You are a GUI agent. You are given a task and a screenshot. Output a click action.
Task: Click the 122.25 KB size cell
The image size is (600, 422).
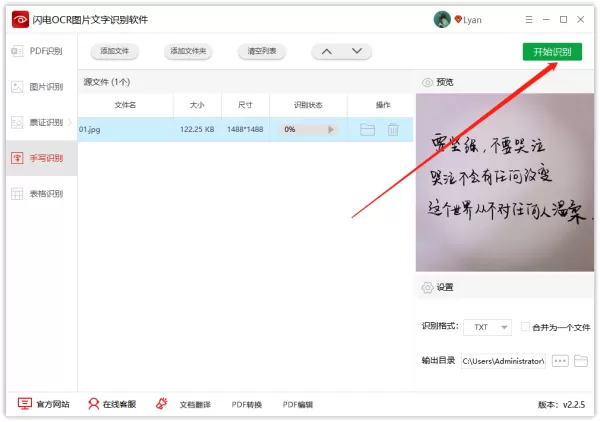[x=197, y=129]
